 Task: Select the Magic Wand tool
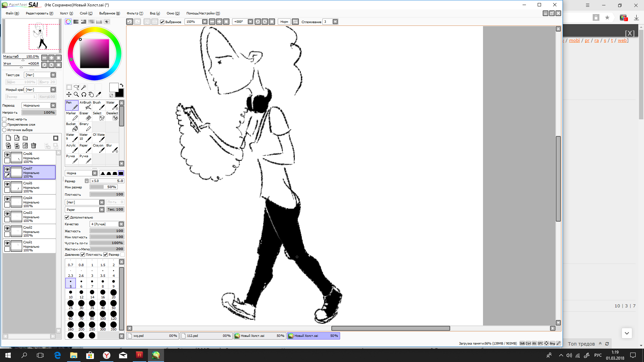pos(84,87)
